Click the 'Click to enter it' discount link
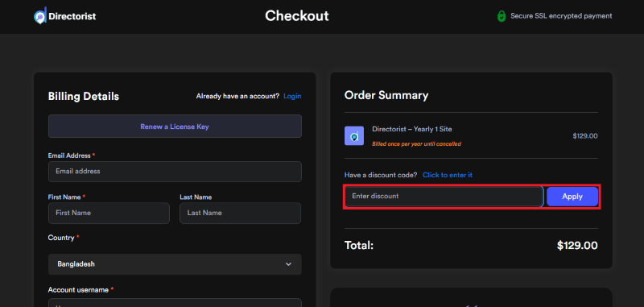 point(448,175)
